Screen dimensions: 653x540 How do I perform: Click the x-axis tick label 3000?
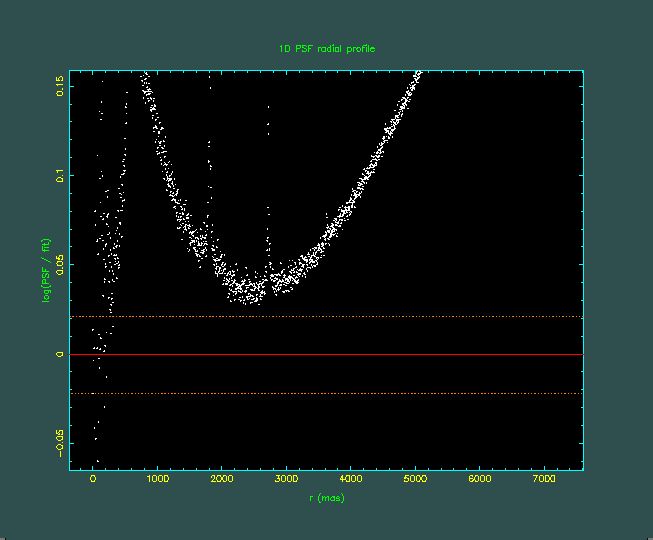(x=286, y=481)
